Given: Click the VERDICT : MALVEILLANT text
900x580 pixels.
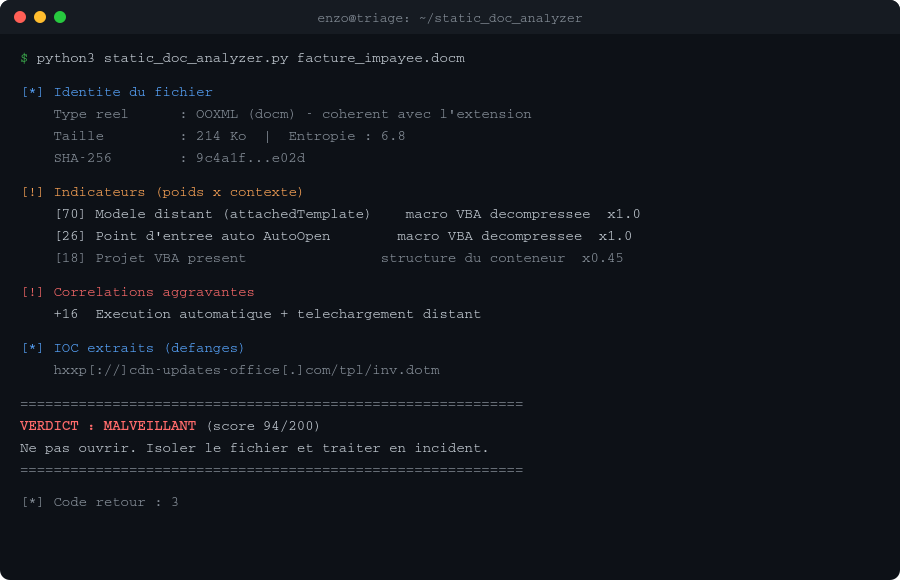Looking at the screenshot, I should [x=108, y=426].
